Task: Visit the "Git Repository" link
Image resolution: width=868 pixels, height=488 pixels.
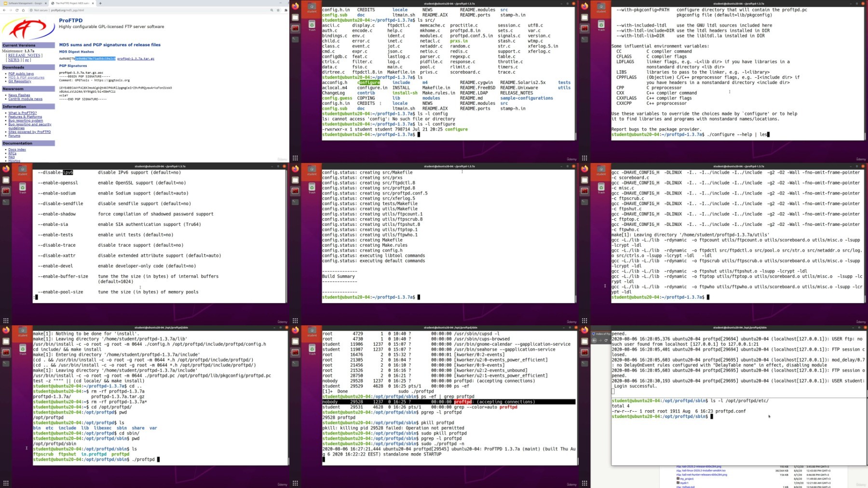Action: tap(20, 82)
